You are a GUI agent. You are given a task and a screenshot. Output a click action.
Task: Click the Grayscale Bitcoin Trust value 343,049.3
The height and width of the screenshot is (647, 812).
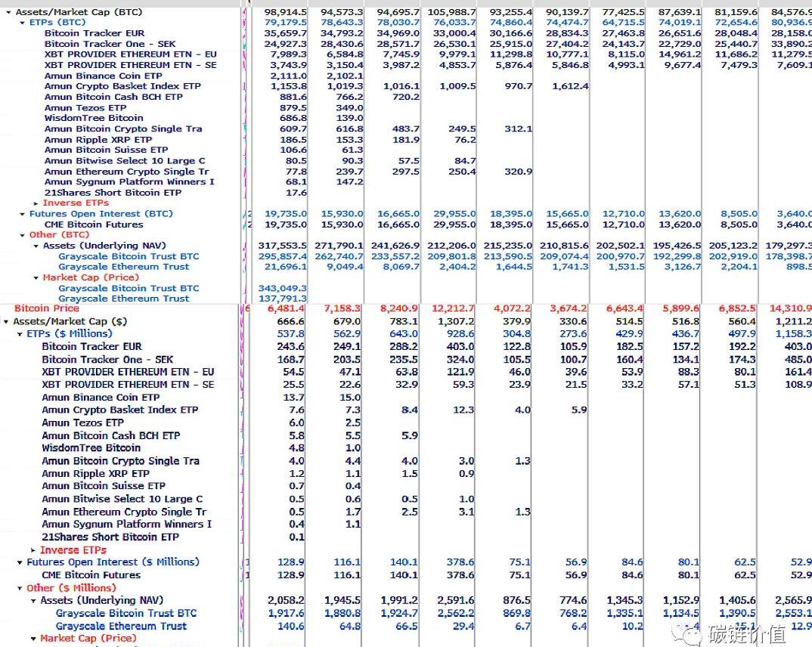[282, 288]
